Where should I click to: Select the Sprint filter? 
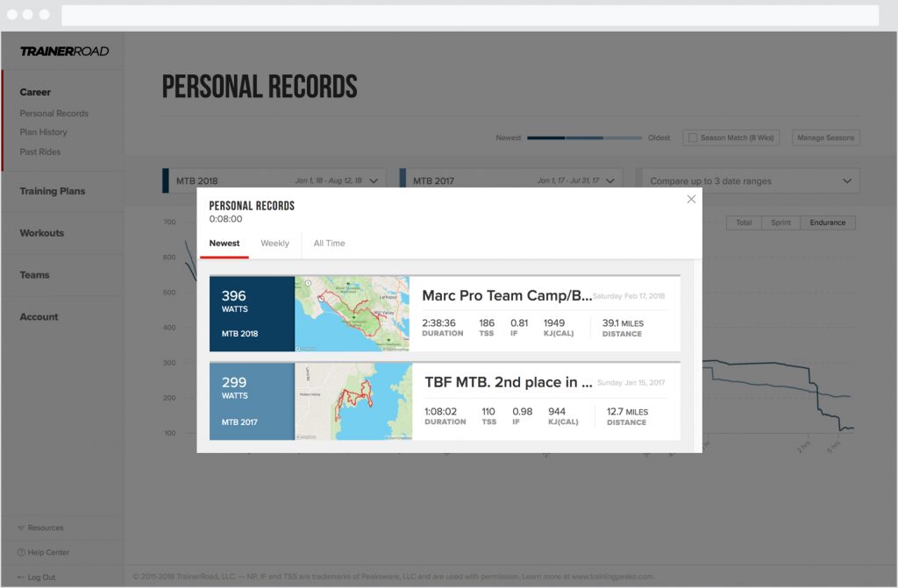780,223
